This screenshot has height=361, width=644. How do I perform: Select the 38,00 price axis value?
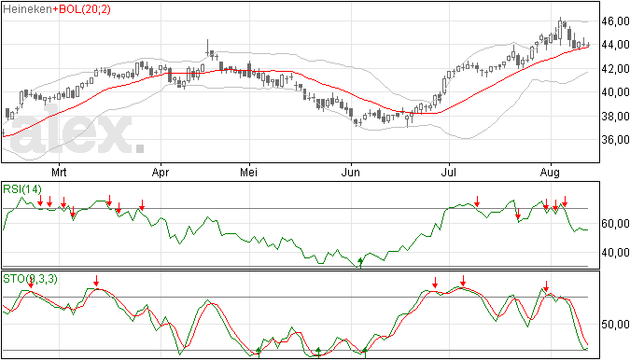[x=615, y=117]
